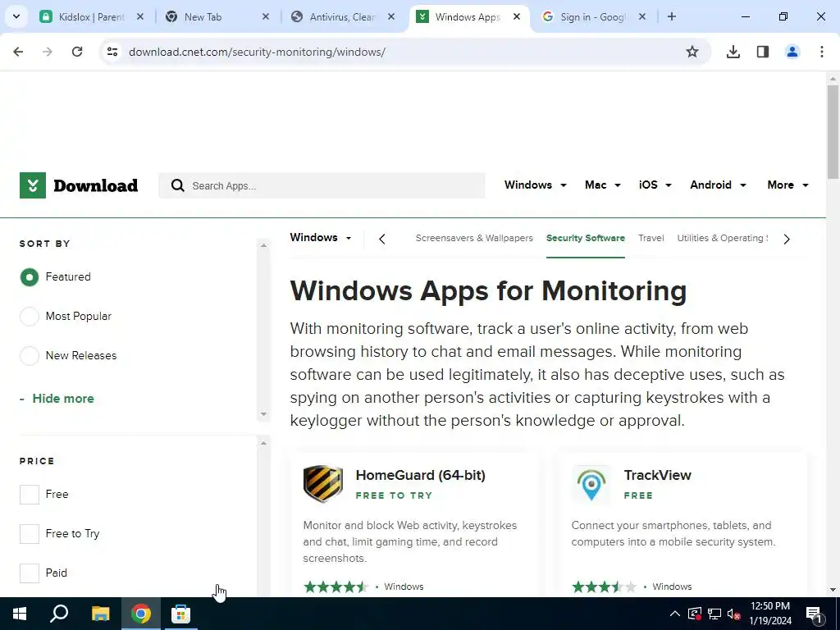Viewport: 840px width, 630px height.
Task: Open a new browser tab
Action: coord(671,16)
